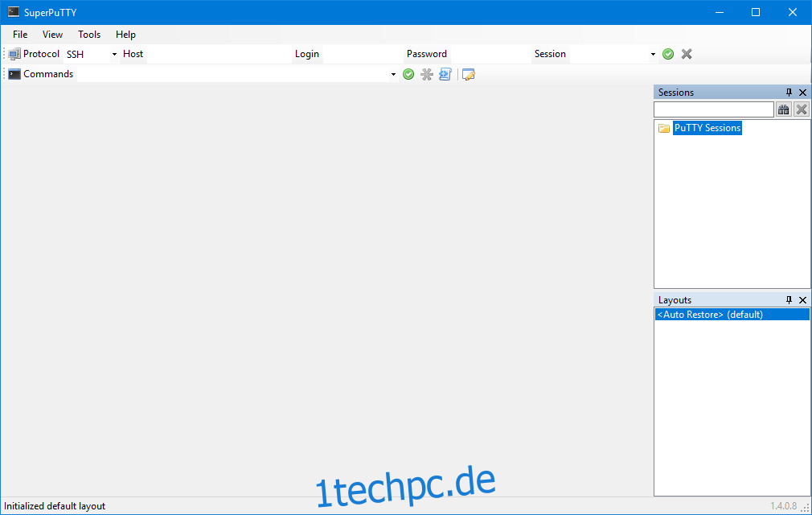Click the Commands text field

click(x=233, y=75)
